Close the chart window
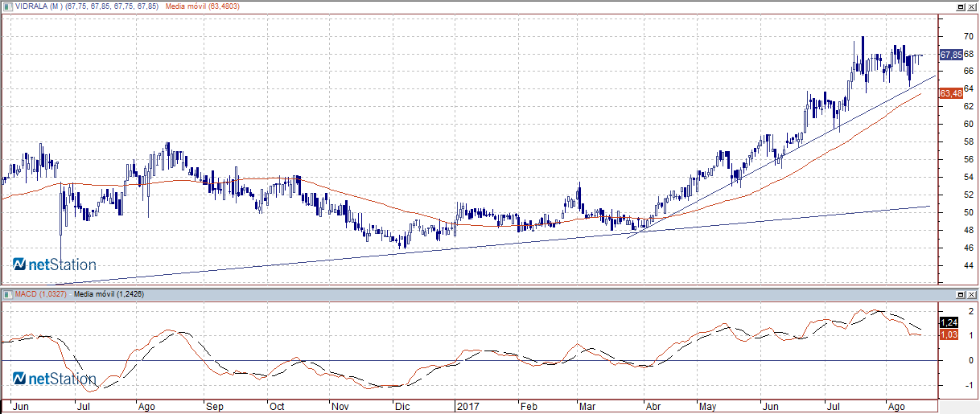The image size is (980, 414). [x=972, y=6]
